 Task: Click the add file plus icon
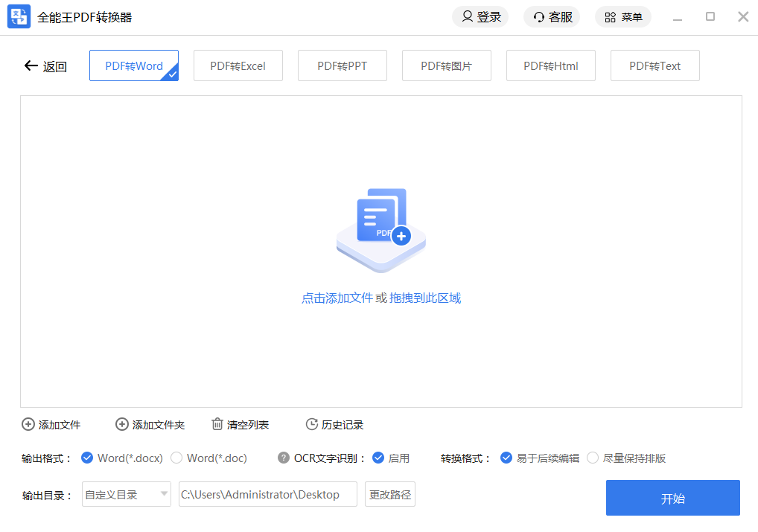coord(28,425)
